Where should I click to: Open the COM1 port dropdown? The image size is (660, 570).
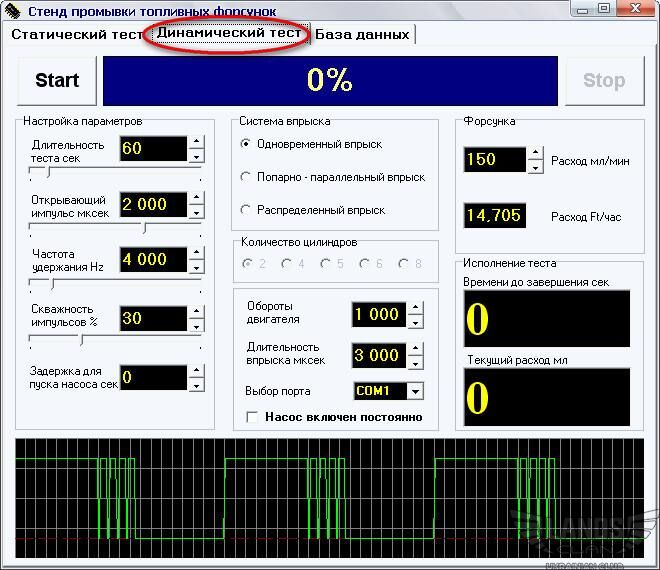(x=414, y=392)
